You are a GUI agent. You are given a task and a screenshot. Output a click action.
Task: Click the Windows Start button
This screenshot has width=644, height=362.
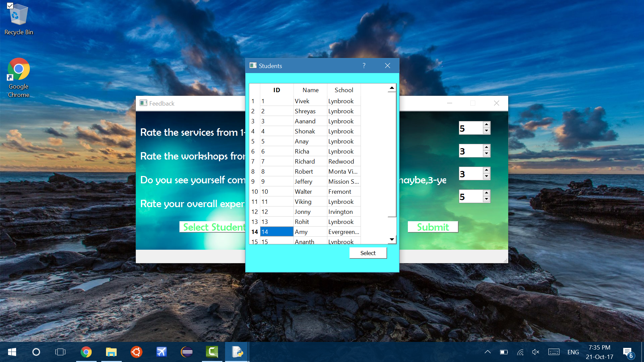(12, 352)
